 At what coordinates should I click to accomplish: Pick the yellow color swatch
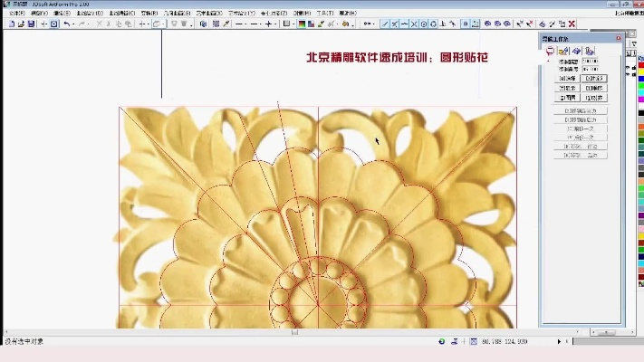(x=641, y=71)
